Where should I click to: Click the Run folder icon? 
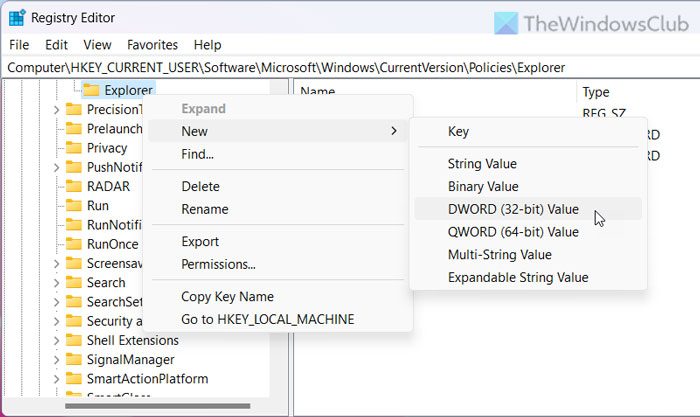click(74, 205)
